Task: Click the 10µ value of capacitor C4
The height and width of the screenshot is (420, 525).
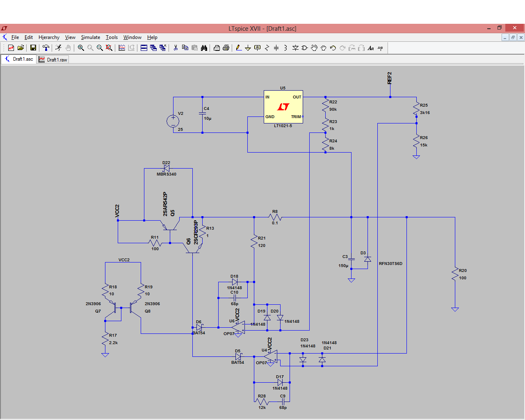Action: coord(208,119)
